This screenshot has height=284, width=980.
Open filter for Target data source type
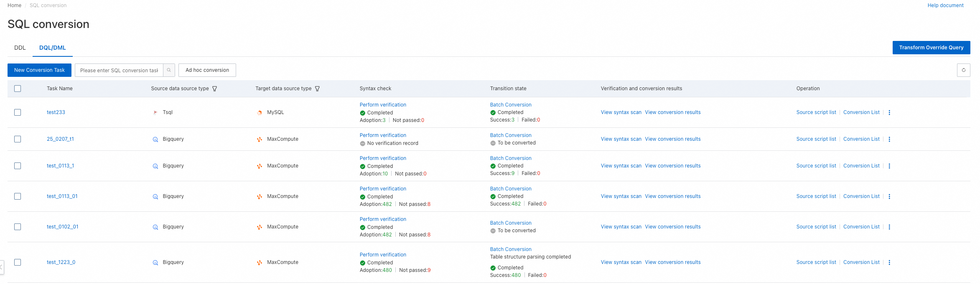click(317, 89)
